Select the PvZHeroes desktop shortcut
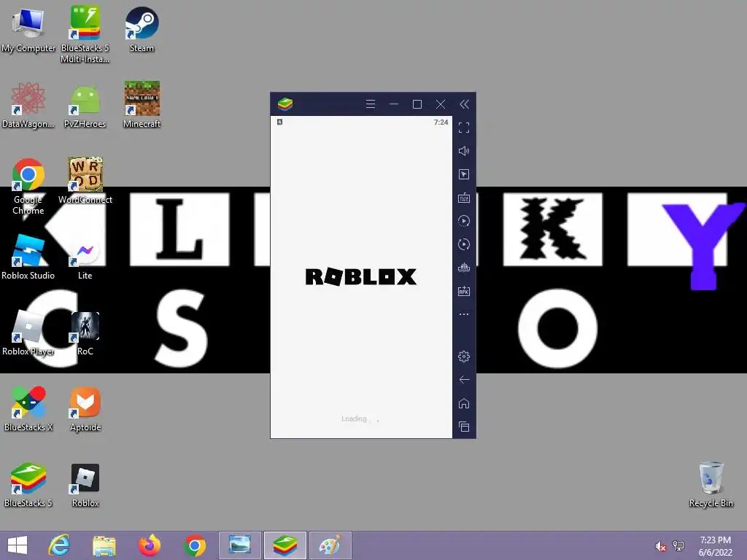 [x=85, y=106]
